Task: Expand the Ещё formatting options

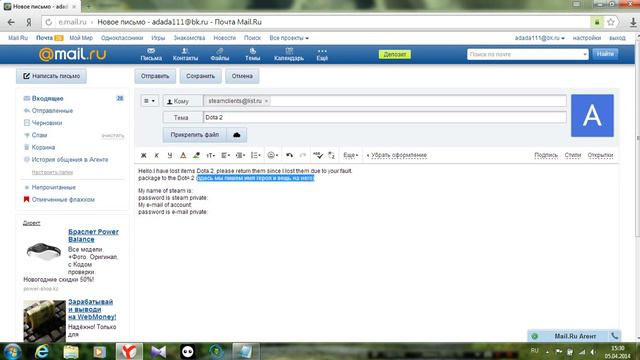Action: pyautogui.click(x=351, y=155)
